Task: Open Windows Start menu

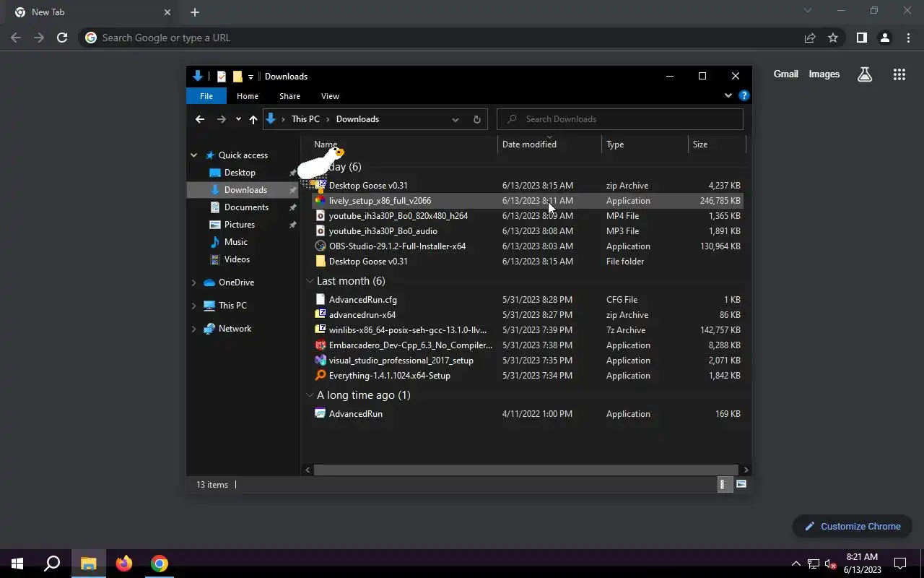Action: [x=17, y=564]
